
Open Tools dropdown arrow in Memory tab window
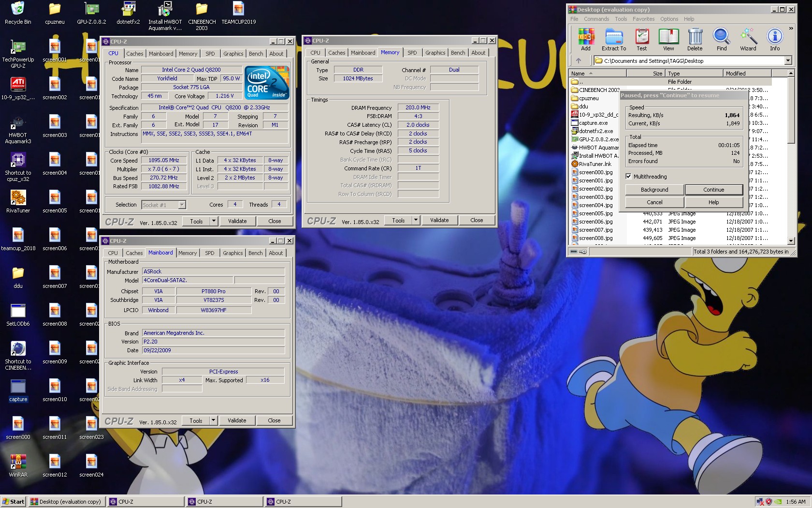(x=415, y=220)
